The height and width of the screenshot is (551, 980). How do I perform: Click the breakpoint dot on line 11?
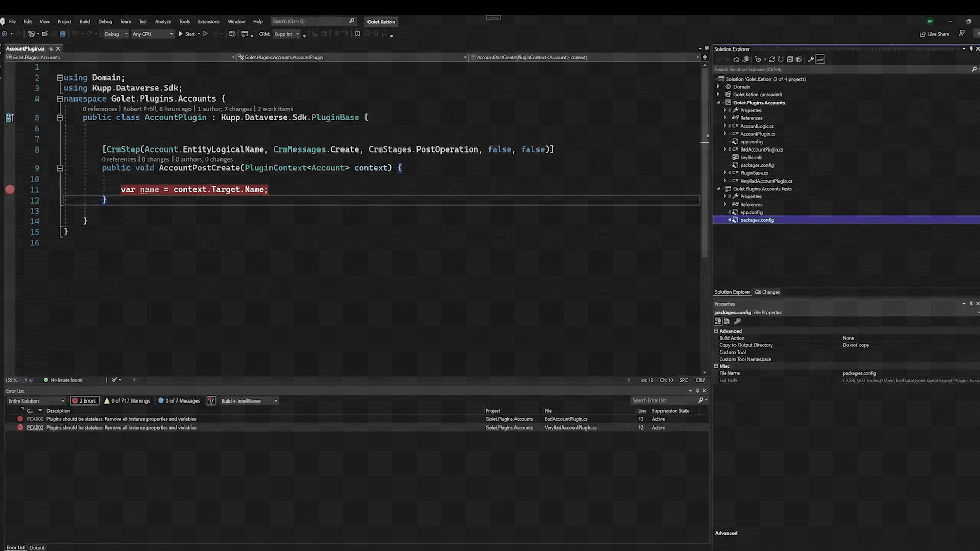[10, 189]
